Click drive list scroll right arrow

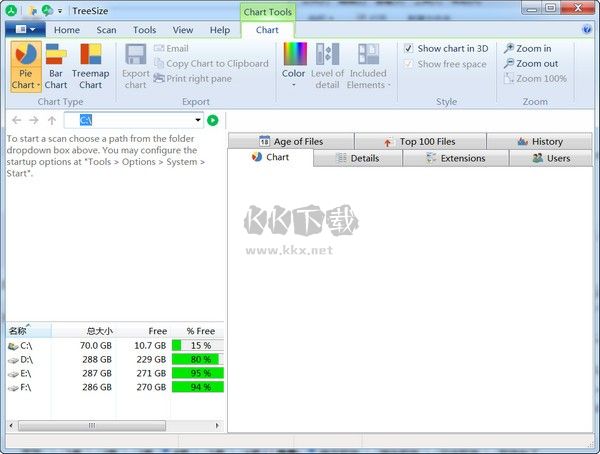click(x=217, y=426)
